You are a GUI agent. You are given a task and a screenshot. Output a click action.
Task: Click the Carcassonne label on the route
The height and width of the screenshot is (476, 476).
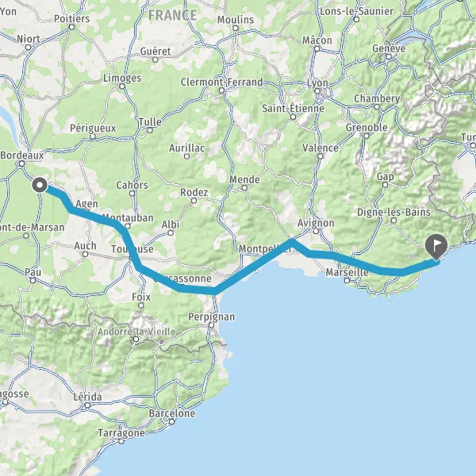click(x=182, y=278)
